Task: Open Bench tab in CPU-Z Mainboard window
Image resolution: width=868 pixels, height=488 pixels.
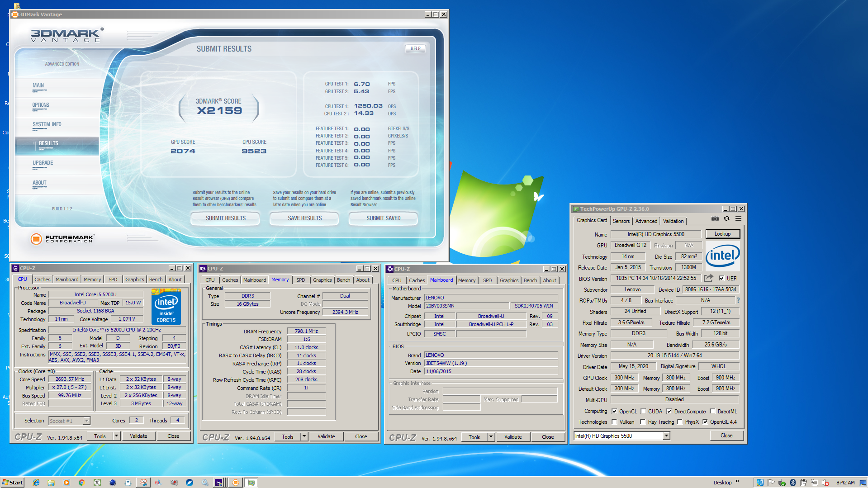Action: click(x=530, y=281)
